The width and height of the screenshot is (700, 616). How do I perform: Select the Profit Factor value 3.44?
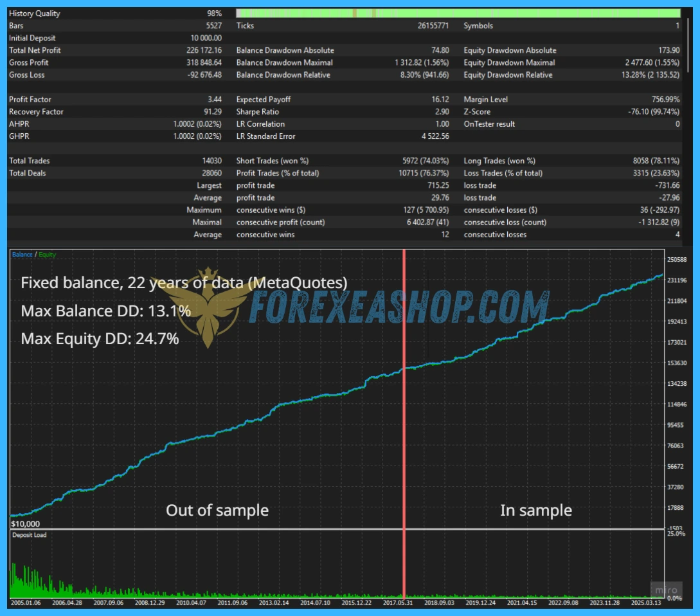click(x=214, y=100)
